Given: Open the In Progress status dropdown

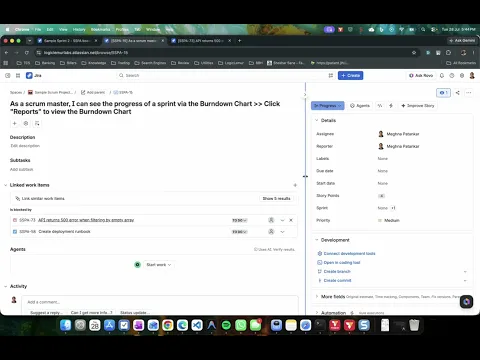Looking at the screenshot, I should click(x=328, y=106).
